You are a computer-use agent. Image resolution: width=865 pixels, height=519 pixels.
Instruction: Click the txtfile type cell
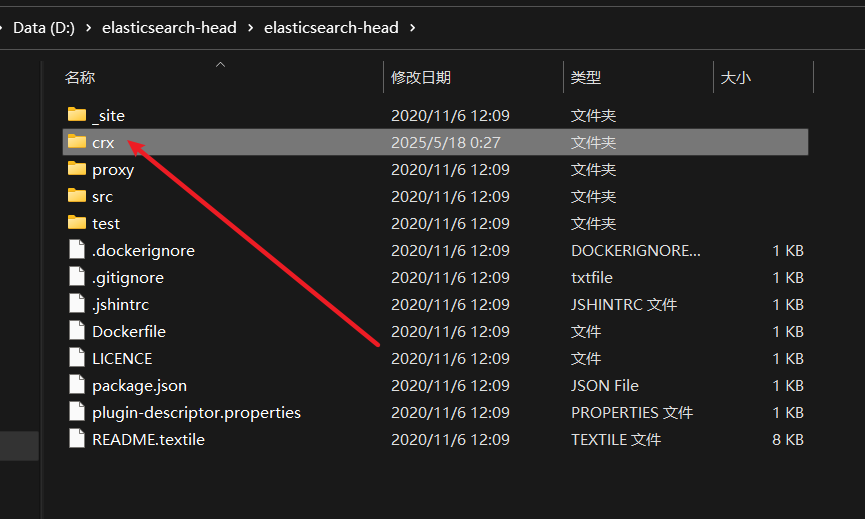[591, 277]
